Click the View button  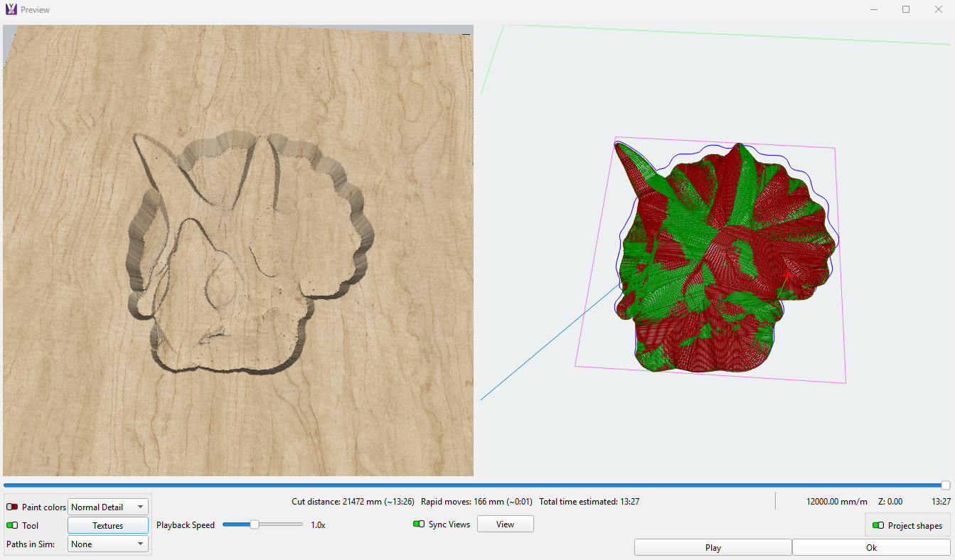click(x=505, y=524)
